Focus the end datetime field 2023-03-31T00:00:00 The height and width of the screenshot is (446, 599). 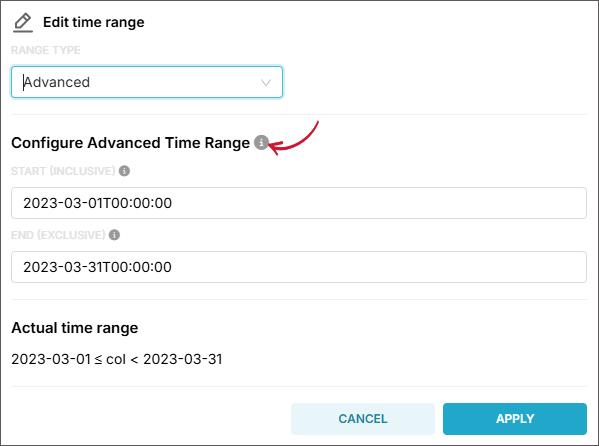[x=299, y=267]
